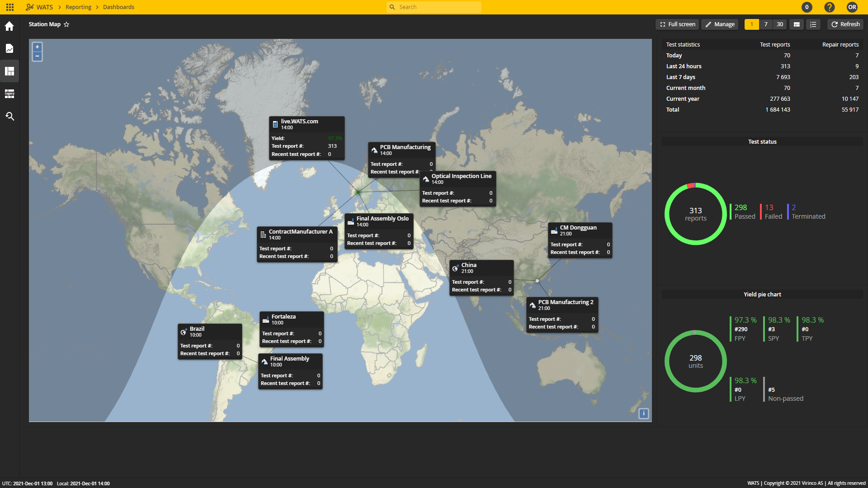Viewport: 868px width, 488px height.
Task: Select the 7-day range
Action: [766, 24]
